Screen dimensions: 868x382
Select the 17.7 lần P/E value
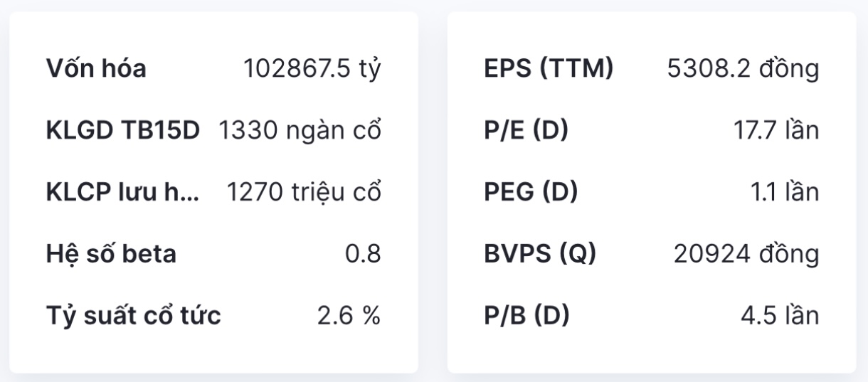point(777,131)
